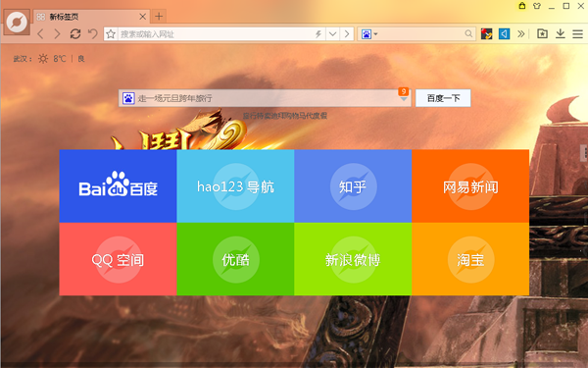Open the 淘宝 tile
Screen dimensions: 588x368
pyautogui.click(x=470, y=259)
